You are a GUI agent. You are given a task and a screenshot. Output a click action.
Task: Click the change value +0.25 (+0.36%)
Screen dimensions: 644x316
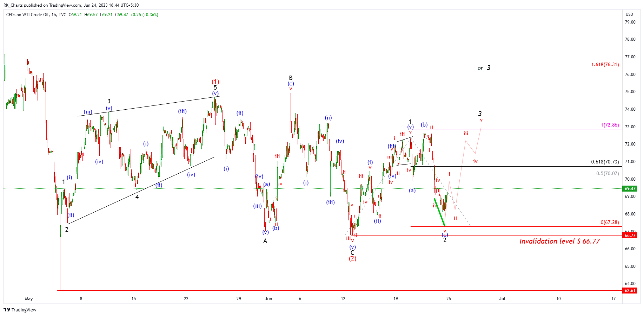[144, 15]
